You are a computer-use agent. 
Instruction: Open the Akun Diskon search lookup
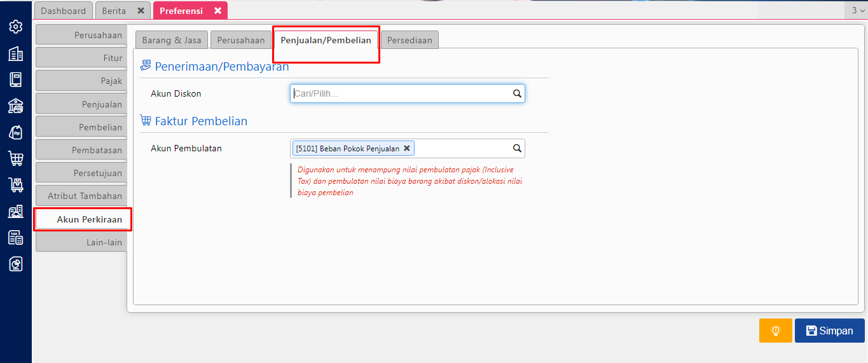coord(517,94)
